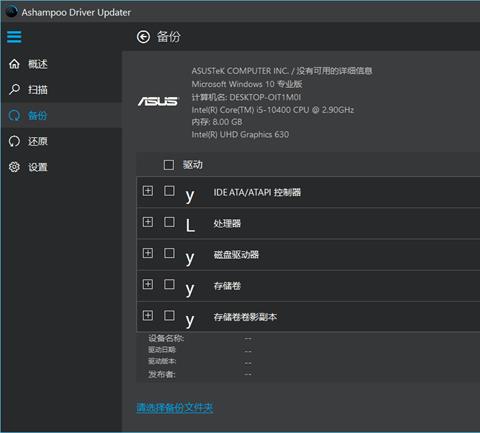
Task: Click the device icon for IDE ATA/ATAPI 控制器
Action: click(190, 196)
